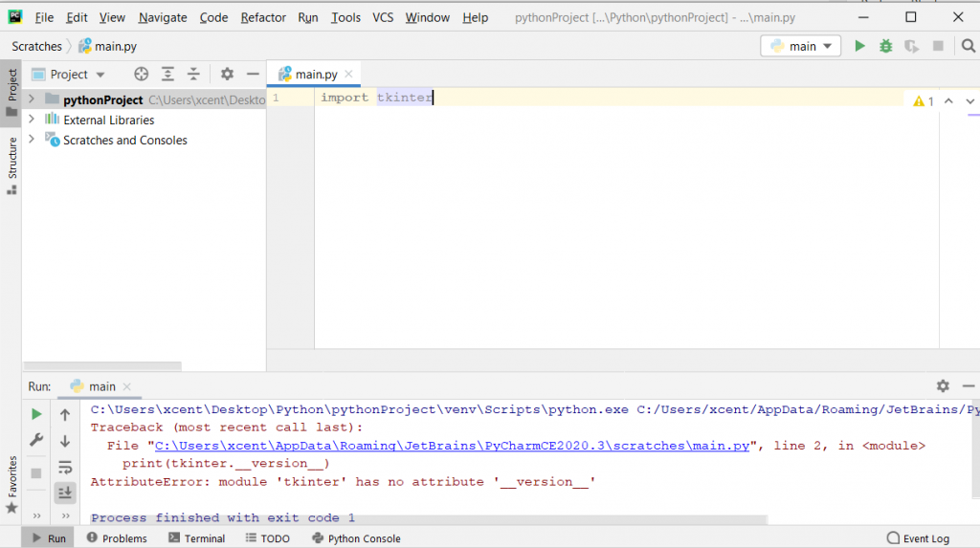Click main.py in breadcrumb bar
Viewport: 980px width, 548px height.
[107, 46]
